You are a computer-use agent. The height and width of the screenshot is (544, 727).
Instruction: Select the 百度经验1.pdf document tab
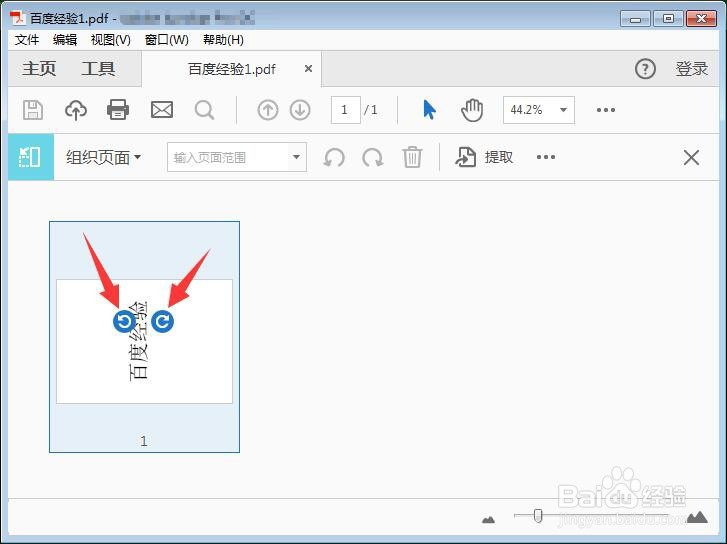tap(232, 69)
